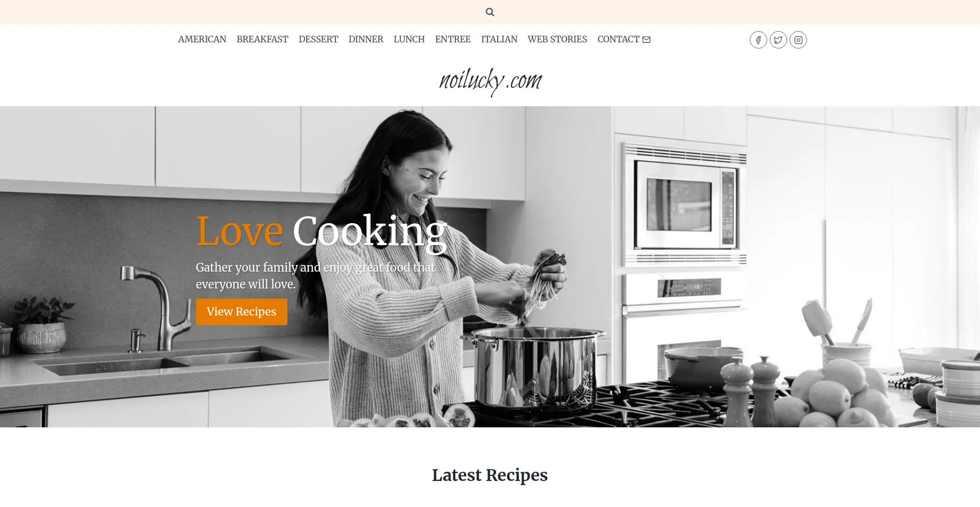
Task: Open the Instagram social icon
Action: click(x=798, y=40)
